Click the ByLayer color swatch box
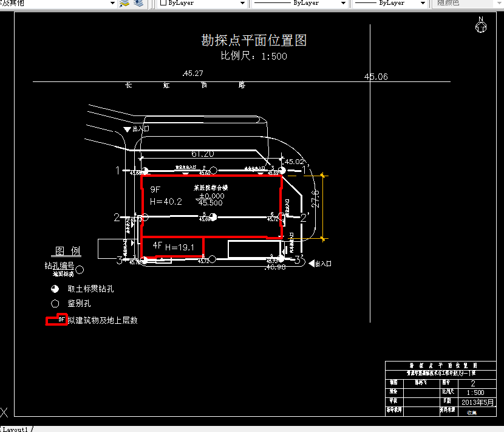504x432 pixels. [163, 3]
